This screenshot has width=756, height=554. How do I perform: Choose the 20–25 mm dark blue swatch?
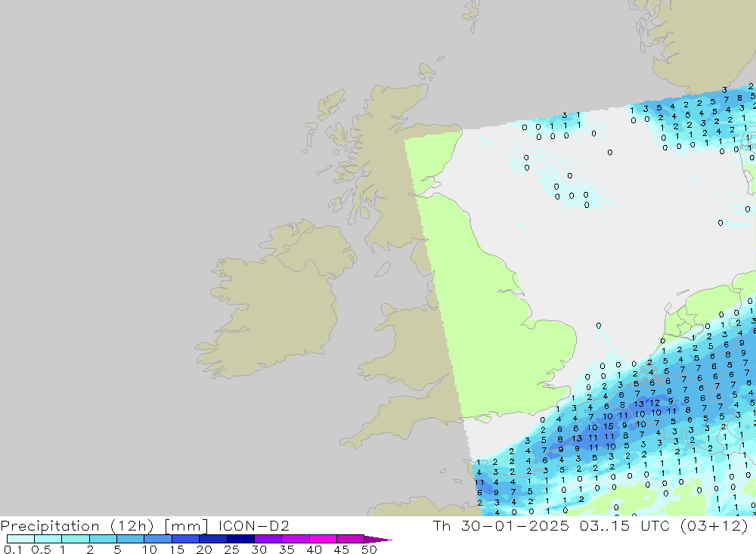tap(213, 539)
